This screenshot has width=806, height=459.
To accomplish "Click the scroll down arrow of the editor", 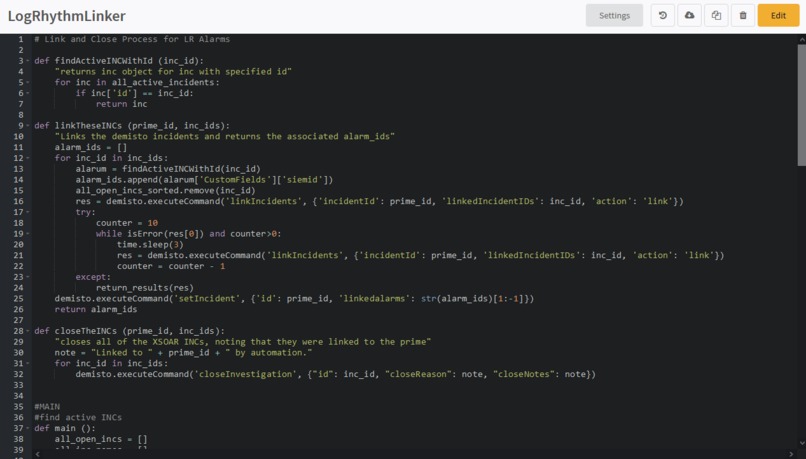I will coord(802,443).
